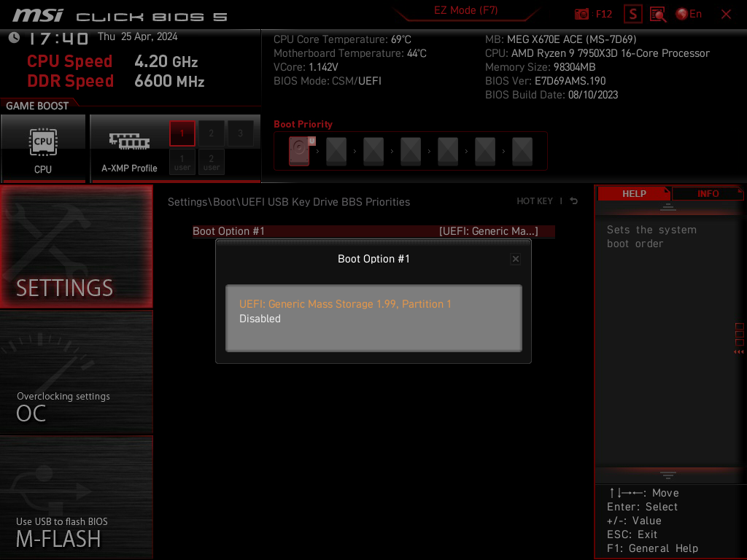
Task: Switch to the HELP tab
Action: [x=634, y=193]
